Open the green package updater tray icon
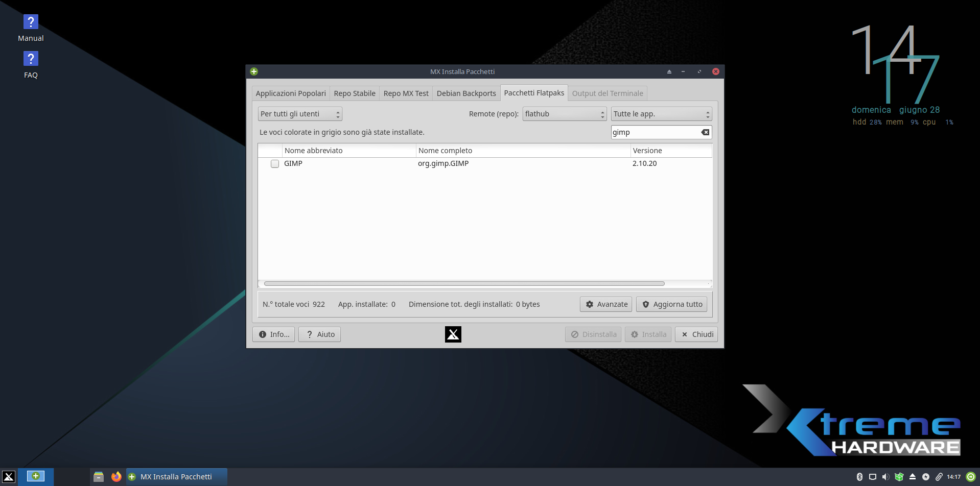980x486 pixels. click(899, 477)
